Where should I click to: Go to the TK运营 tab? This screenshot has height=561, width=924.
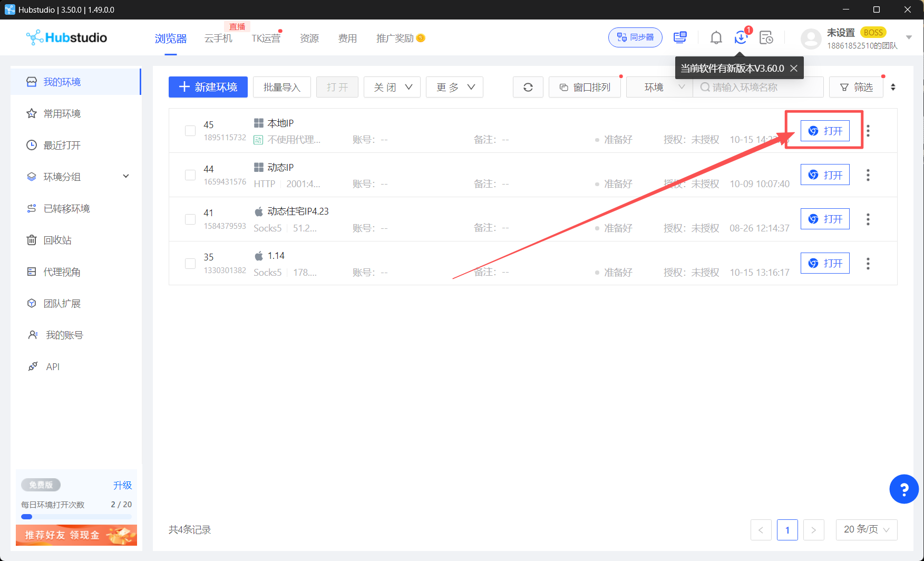point(266,38)
